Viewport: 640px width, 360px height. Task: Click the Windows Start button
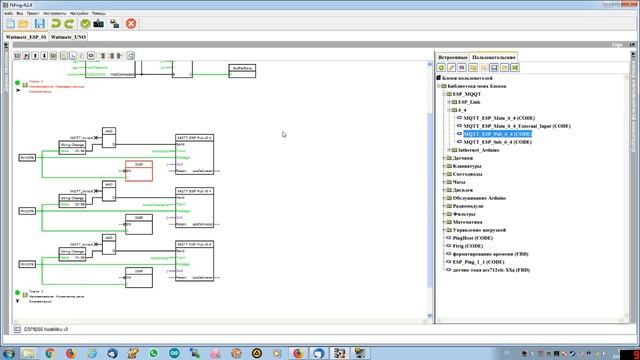pos(9,353)
